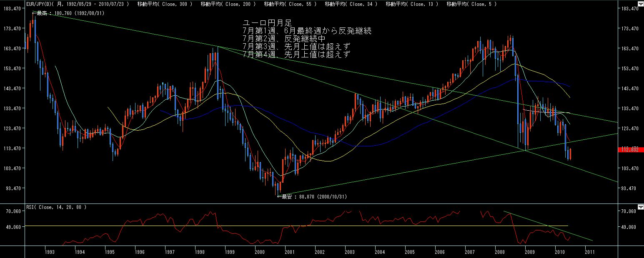Click the 2002 year label on time axis

point(319,252)
